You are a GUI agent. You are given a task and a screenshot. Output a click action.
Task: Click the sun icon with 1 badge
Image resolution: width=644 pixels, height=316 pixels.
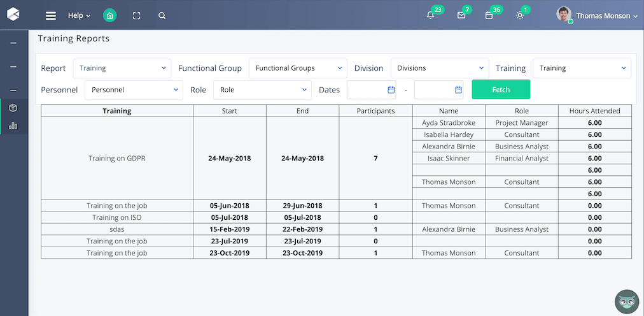coord(520,16)
